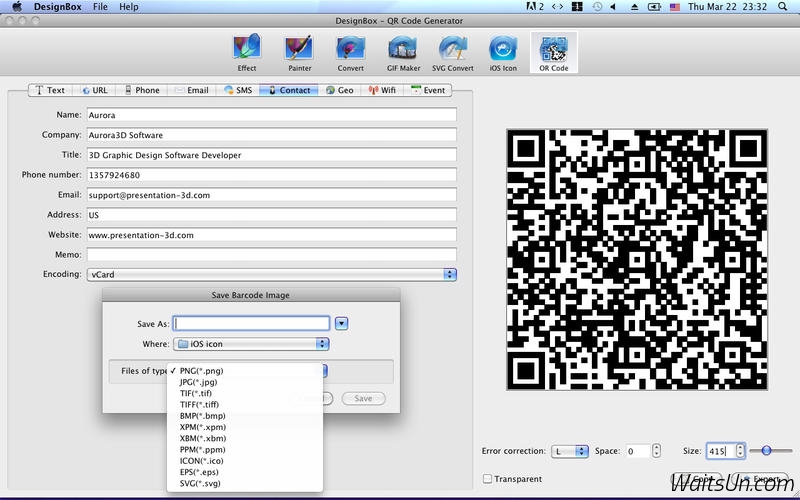Choose ICON(*.ico) file type
This screenshot has height=500, width=800.
[245, 461]
